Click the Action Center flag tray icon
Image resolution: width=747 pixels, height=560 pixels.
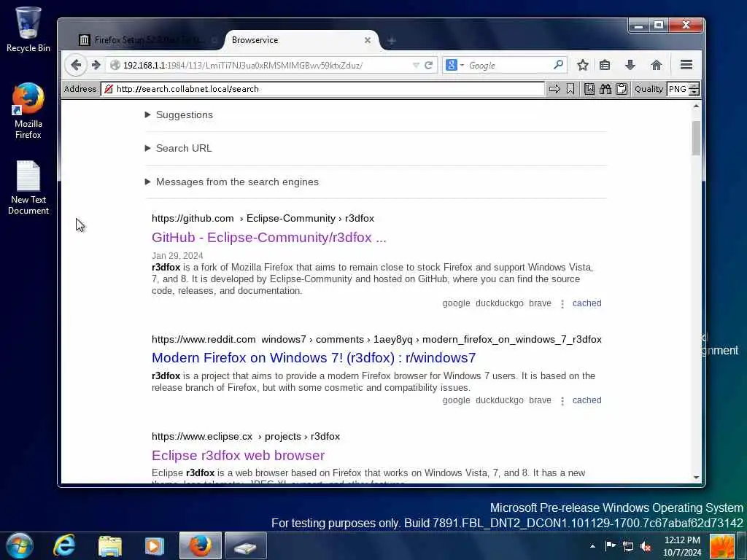click(610, 545)
